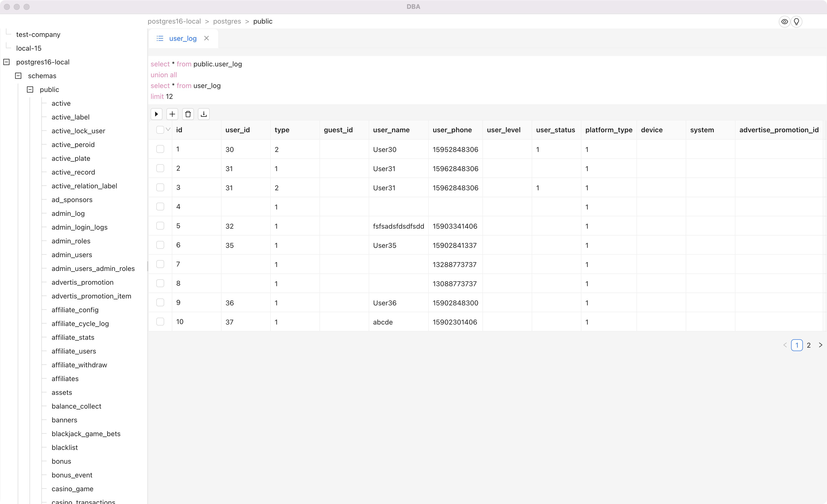Close the user_log tab
The image size is (827, 504).
[x=207, y=38]
